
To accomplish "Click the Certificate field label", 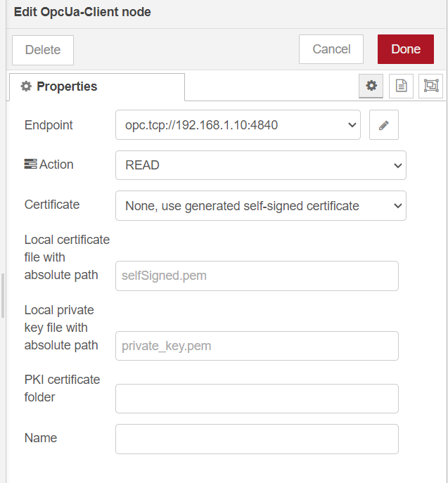I will click(x=52, y=205).
